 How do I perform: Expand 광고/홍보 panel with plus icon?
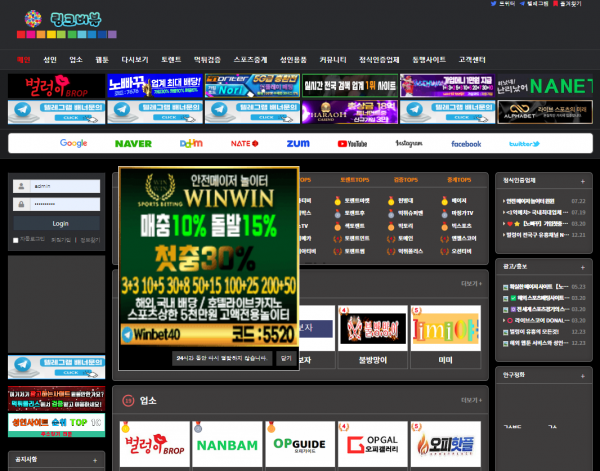pos(582,267)
